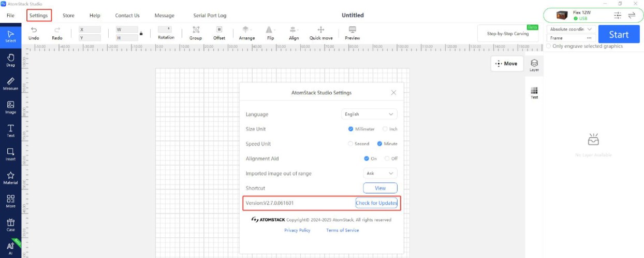Click Check for Updates
This screenshot has width=644, height=258.
(x=376, y=203)
